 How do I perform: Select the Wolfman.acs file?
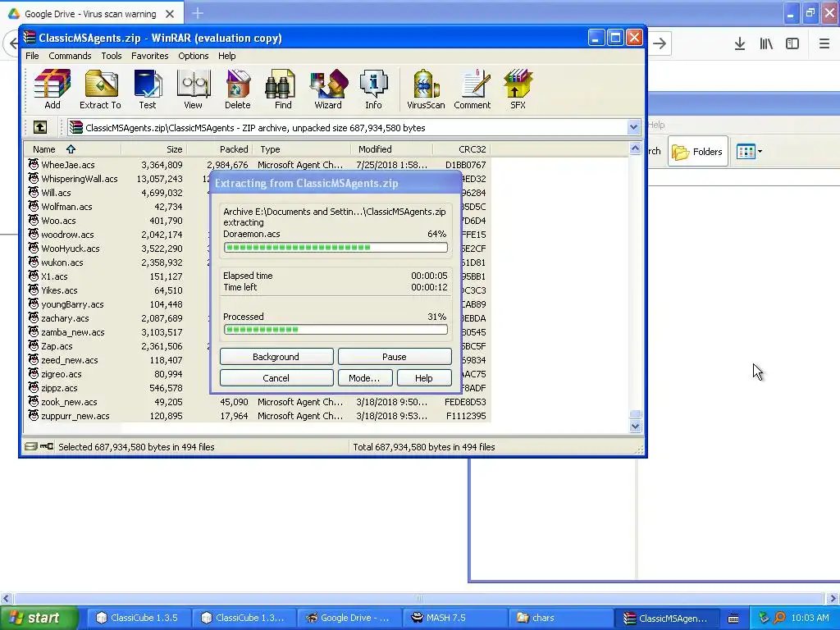pos(66,207)
